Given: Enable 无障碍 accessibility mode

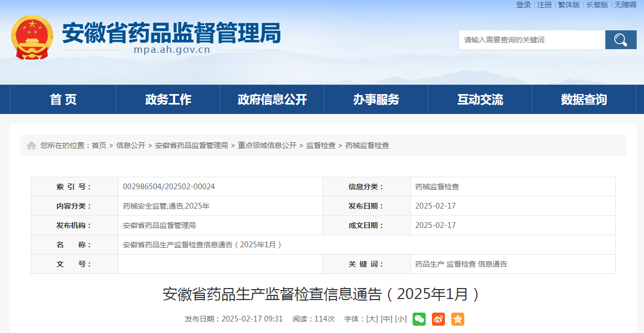Looking at the screenshot, I should click(625, 5).
